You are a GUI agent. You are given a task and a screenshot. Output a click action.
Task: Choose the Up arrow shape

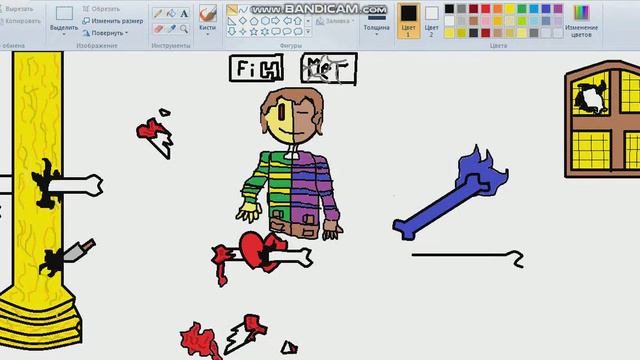point(298,21)
